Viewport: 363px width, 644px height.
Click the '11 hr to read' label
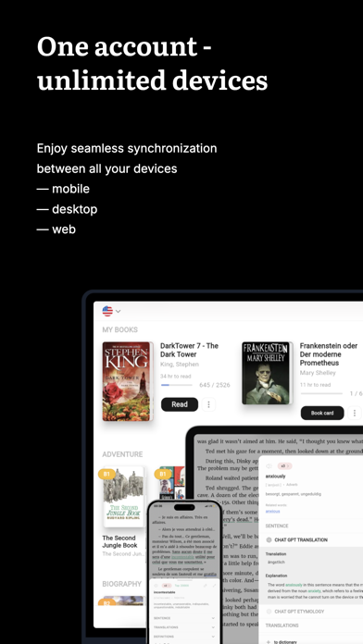point(316,385)
